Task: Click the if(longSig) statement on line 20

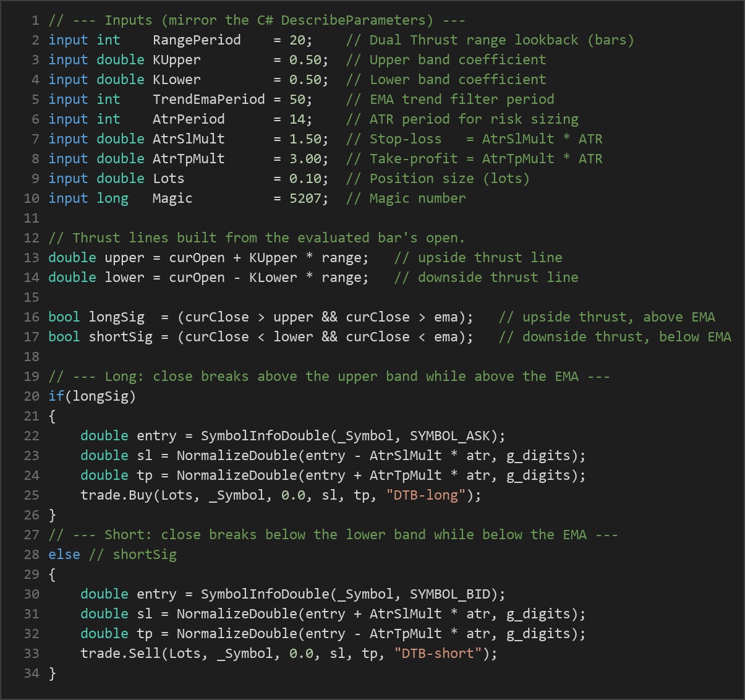Action: 92,396
